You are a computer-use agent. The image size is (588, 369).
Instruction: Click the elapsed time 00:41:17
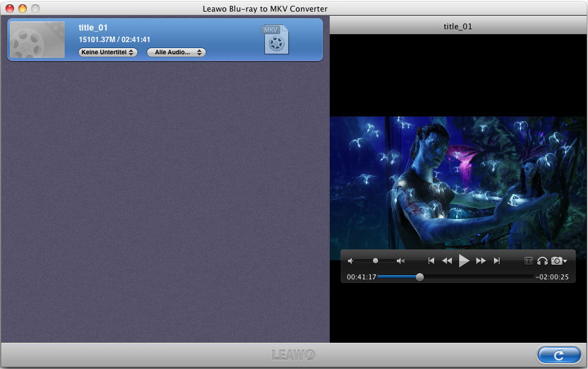tap(361, 277)
